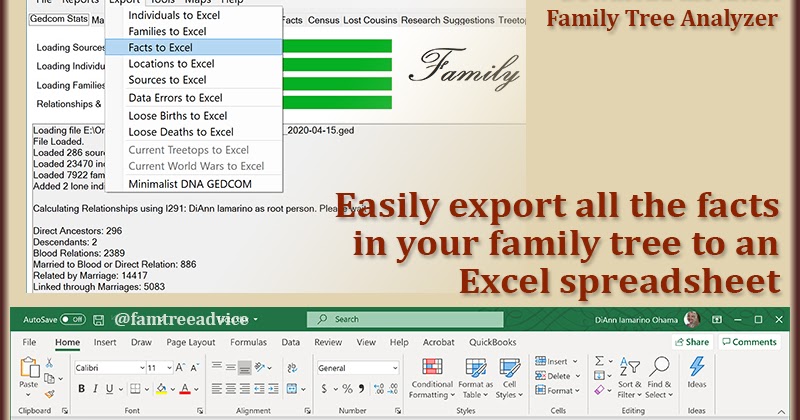Screen dimensions: 800x420
Task: Click the Paste clipboard icon in Excel
Action: coord(29,368)
